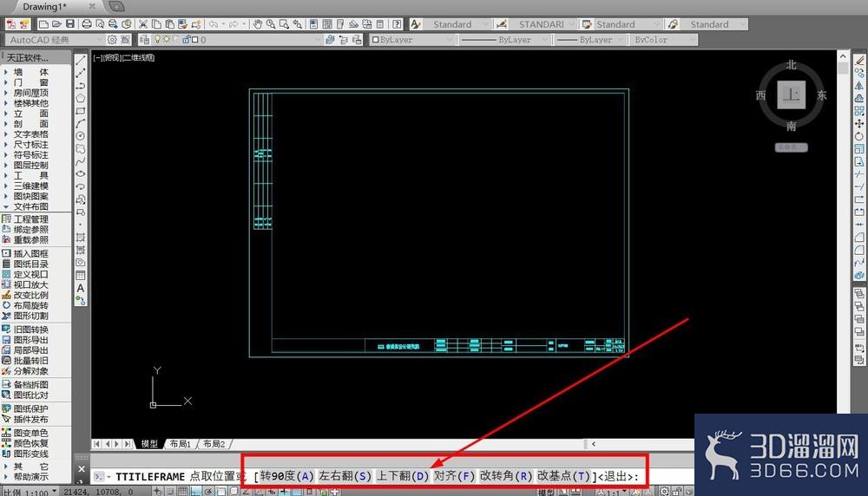Activate the Pan hand tool
Image resolution: width=868 pixels, height=496 pixels.
pos(258,24)
